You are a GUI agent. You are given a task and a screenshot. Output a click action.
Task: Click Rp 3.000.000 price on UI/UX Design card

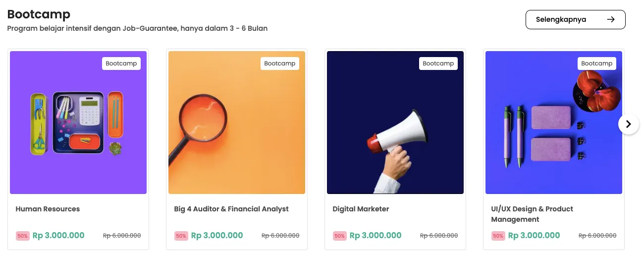tap(534, 236)
